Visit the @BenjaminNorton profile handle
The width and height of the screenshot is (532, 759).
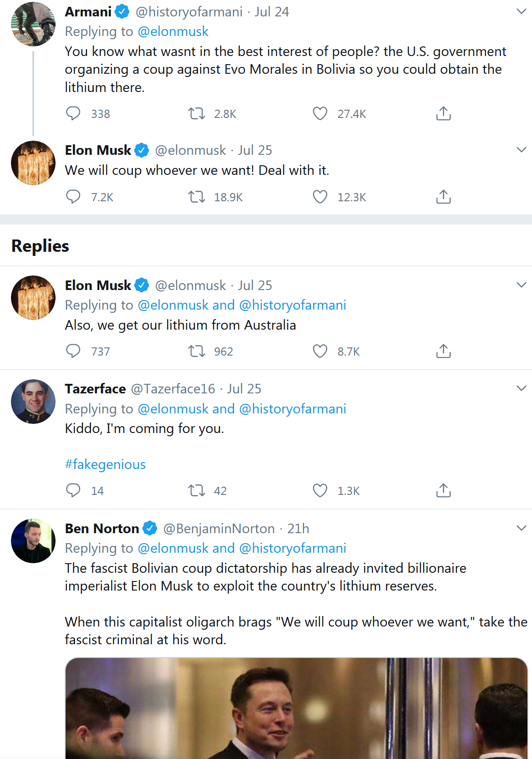(219, 529)
